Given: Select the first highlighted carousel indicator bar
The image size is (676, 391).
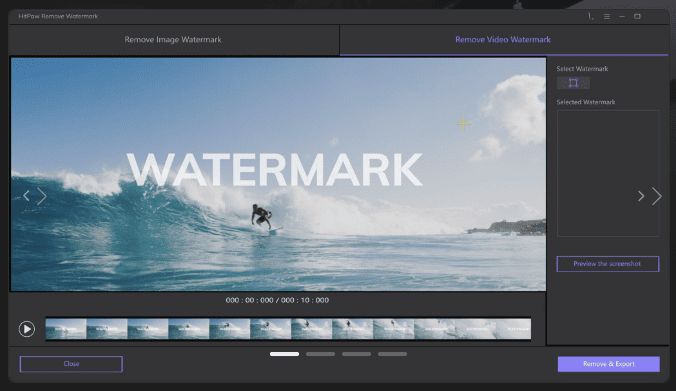Looking at the screenshot, I should (x=284, y=354).
